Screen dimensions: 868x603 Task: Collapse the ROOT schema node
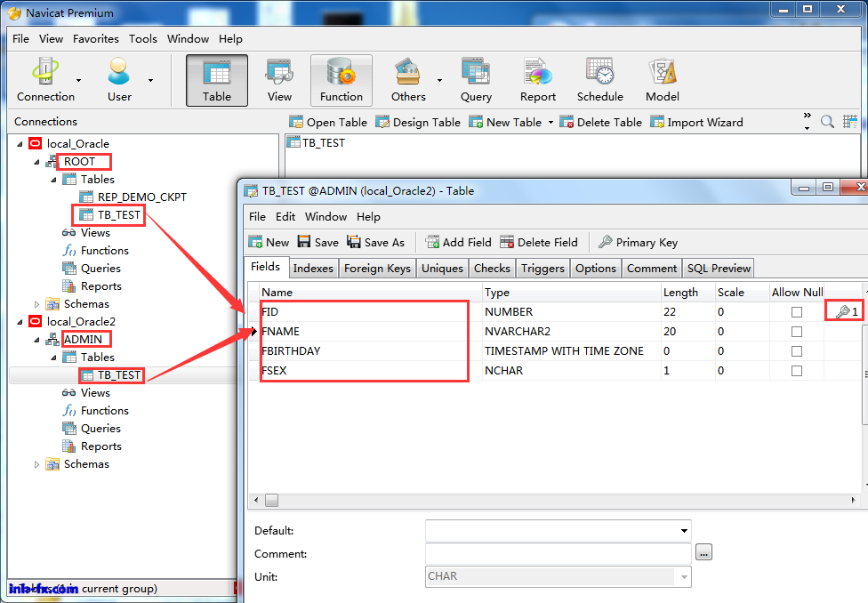pyautogui.click(x=37, y=162)
